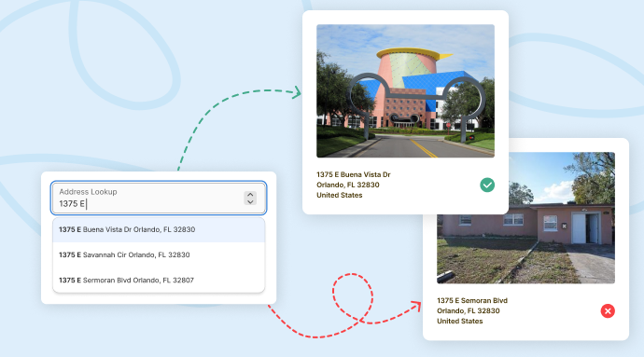
Task: Select 1375 E Savannah Cir suggestion
Action: point(159,254)
